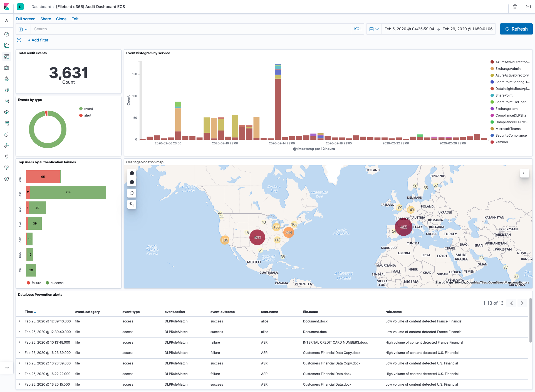The image size is (535, 392).
Task: Open Recently viewed clock icon
Action: [x=7, y=20]
